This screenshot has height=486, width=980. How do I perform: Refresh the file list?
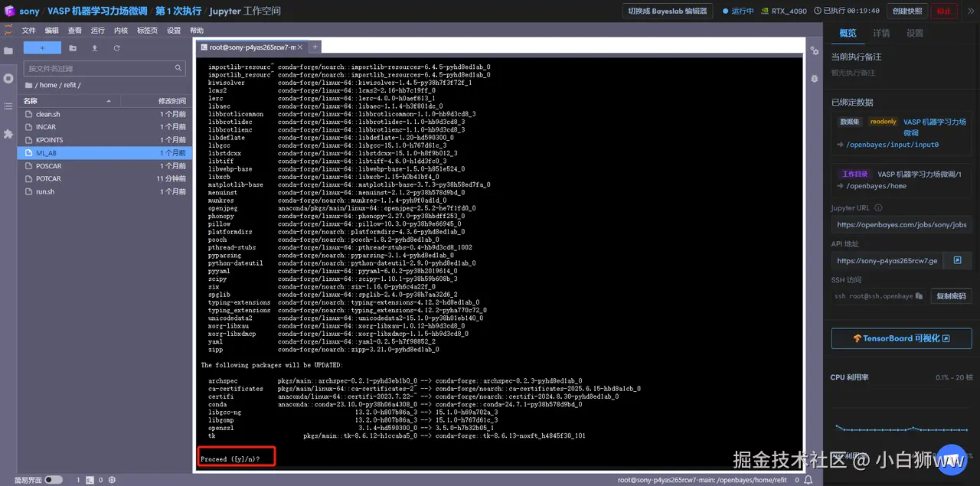click(116, 47)
